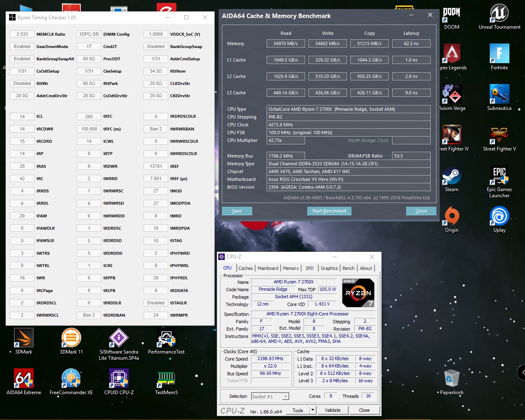This screenshot has width=525, height=420.
Task: Click the ProcODT value 60.0Ω
Action: [89, 59]
